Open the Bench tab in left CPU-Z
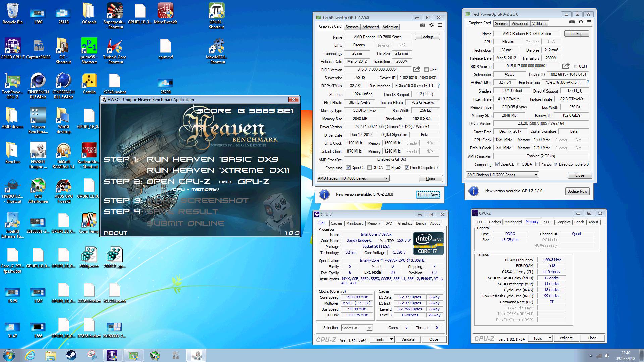 [x=421, y=223]
